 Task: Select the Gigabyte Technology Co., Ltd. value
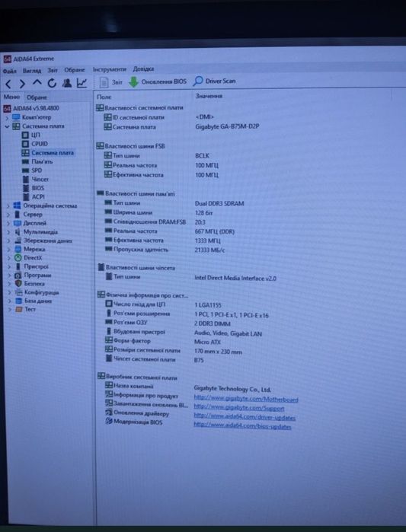pos(232,389)
